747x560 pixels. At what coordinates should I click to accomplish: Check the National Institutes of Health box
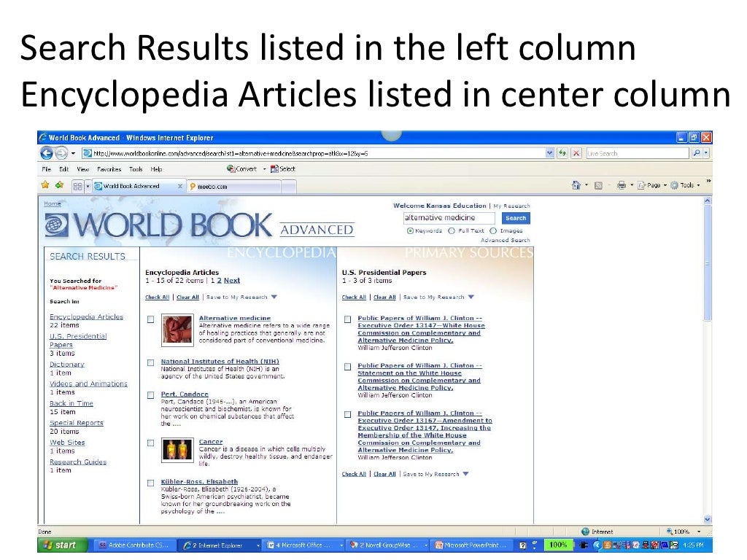150,363
